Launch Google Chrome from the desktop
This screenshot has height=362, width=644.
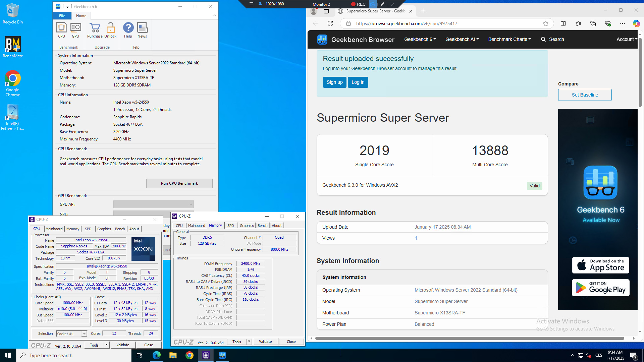[13, 83]
